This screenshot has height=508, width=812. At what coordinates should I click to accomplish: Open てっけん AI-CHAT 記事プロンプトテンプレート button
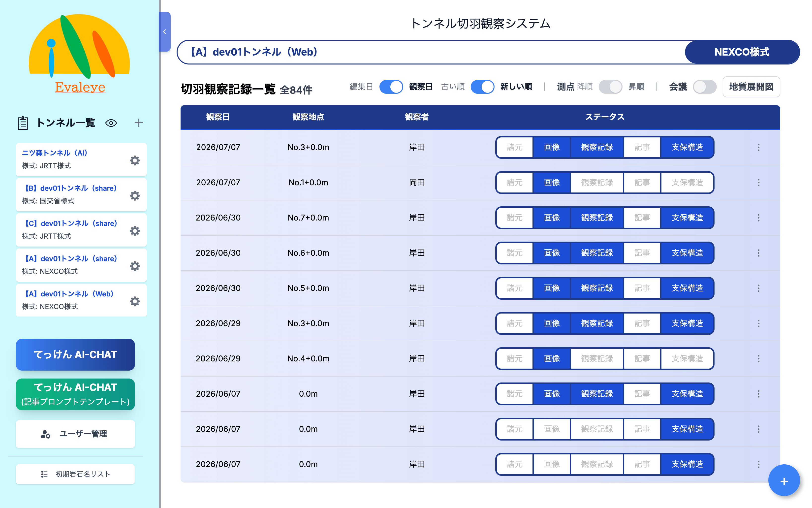coord(75,394)
